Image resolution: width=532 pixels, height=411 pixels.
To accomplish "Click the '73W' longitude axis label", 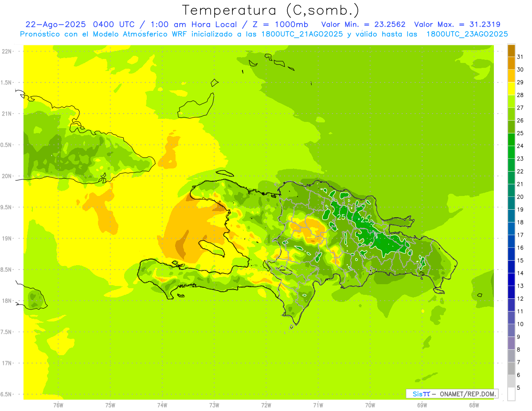I will tap(214, 405).
